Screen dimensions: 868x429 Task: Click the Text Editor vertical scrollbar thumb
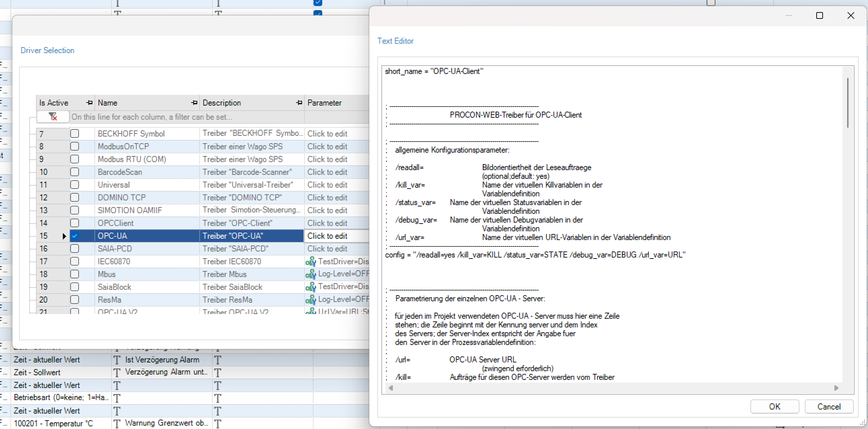[848, 103]
